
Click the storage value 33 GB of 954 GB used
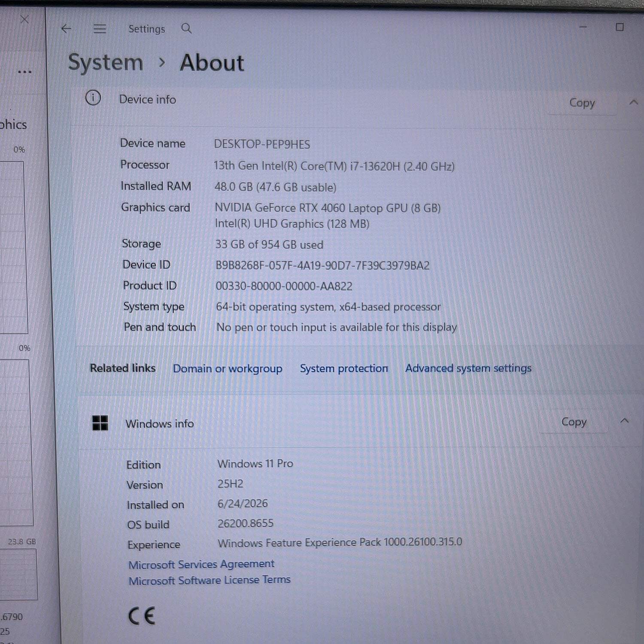pos(269,245)
